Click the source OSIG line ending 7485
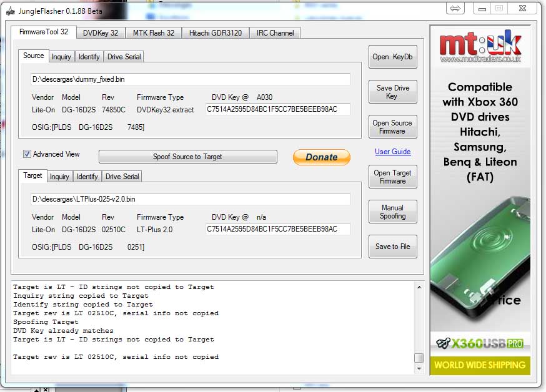The width and height of the screenshot is (546, 392). 87,127
